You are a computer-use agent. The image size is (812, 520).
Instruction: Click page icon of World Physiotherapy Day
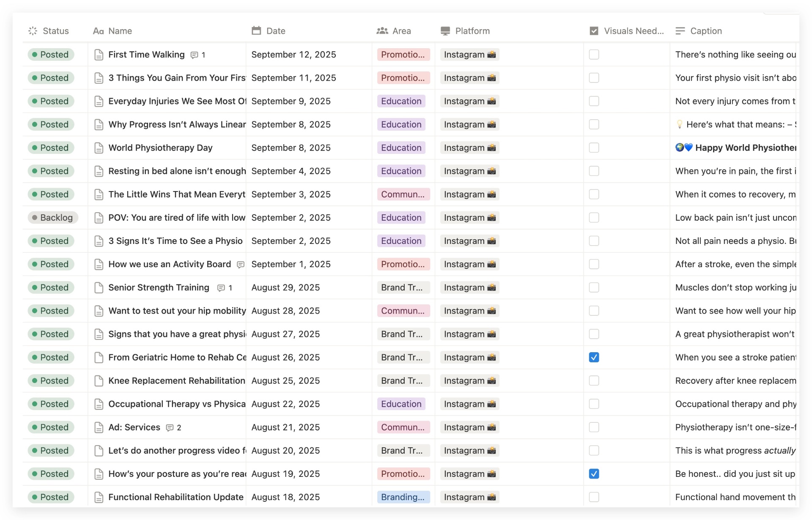pyautogui.click(x=99, y=148)
